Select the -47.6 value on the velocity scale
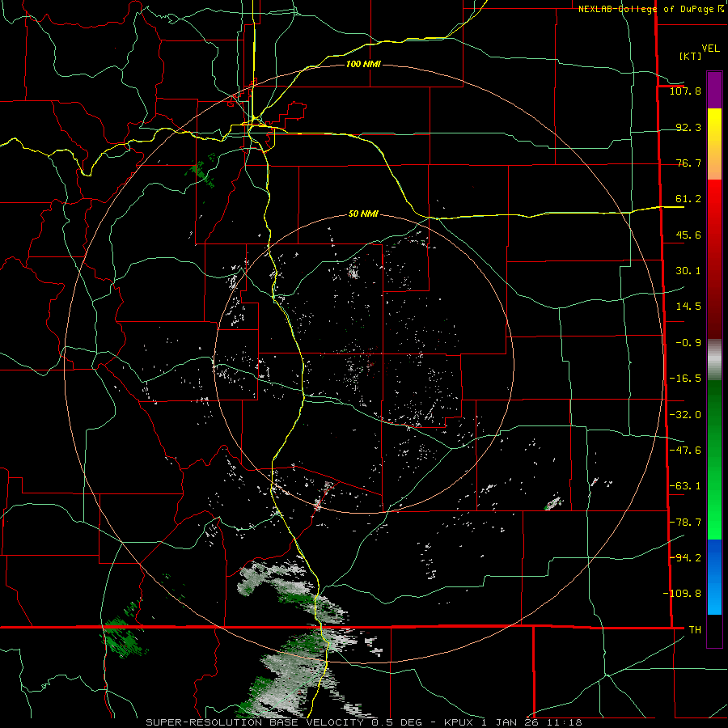Viewport: 728px width, 728px height. (x=685, y=451)
